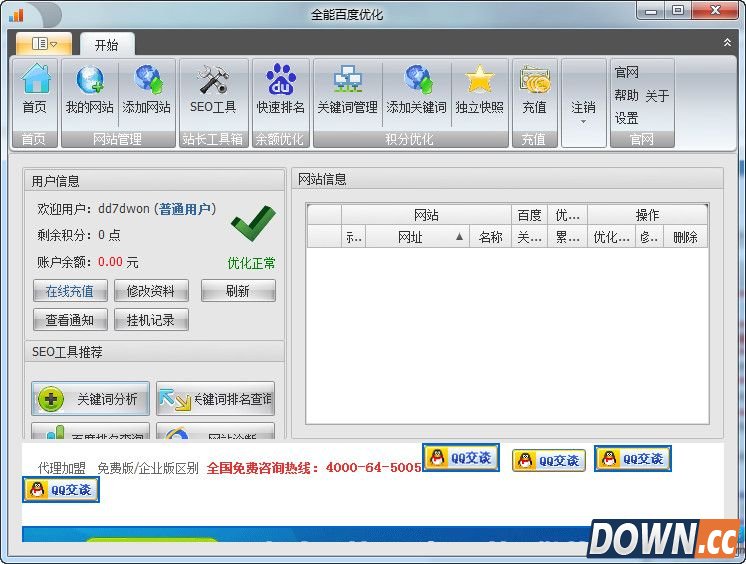Viewport: 746px width, 564px height.
Task: Open the application menu button
Action: (44, 44)
